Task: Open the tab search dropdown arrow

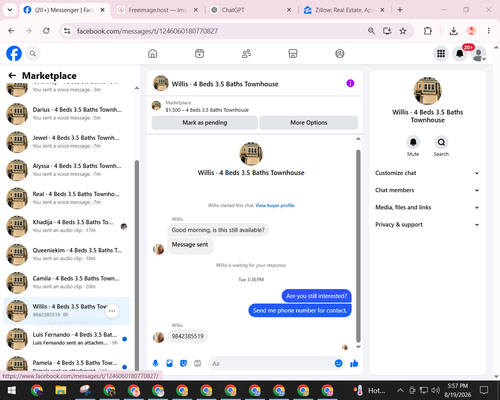Action: click(10, 10)
